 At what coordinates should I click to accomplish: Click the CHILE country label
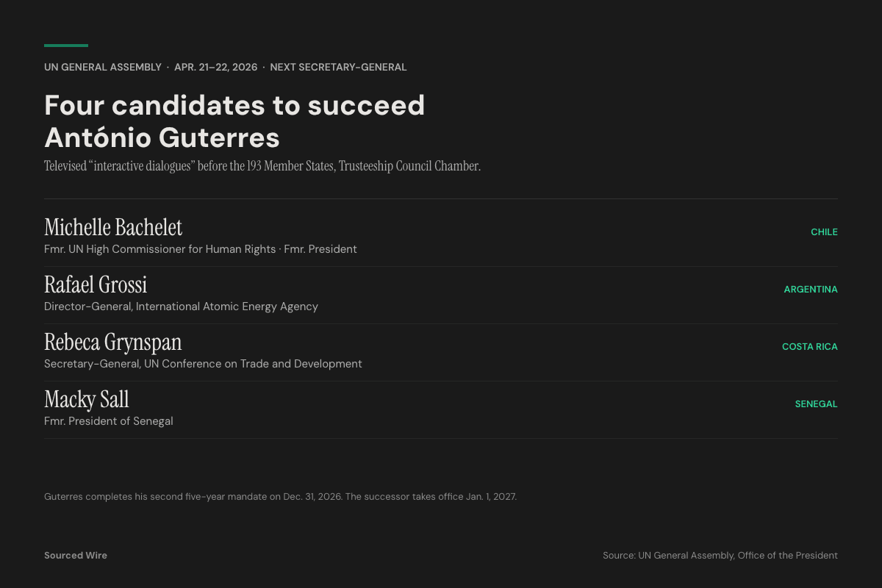(824, 232)
